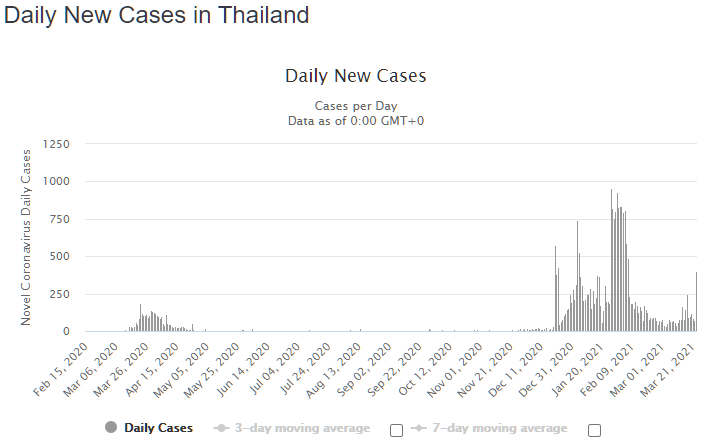706x444 pixels.
Task: Check the 7-day moving average box
Action: point(595,430)
